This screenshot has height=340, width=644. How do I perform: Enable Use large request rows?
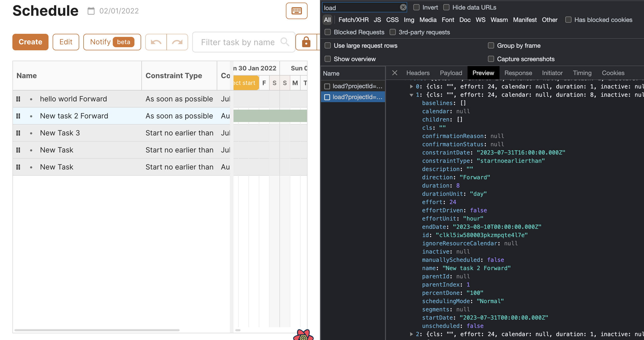328,45
